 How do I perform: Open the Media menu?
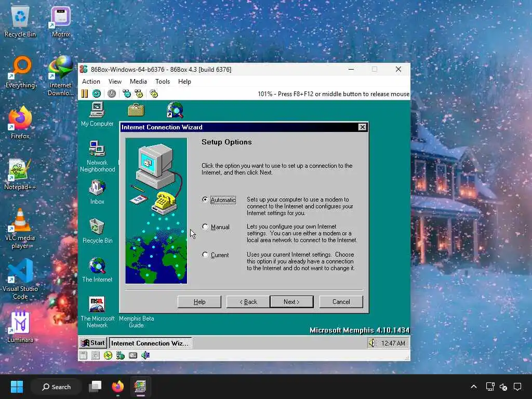[138, 82]
